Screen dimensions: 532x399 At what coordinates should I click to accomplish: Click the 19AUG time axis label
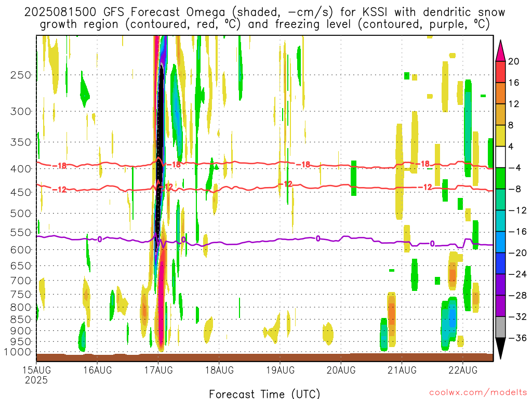point(280,370)
